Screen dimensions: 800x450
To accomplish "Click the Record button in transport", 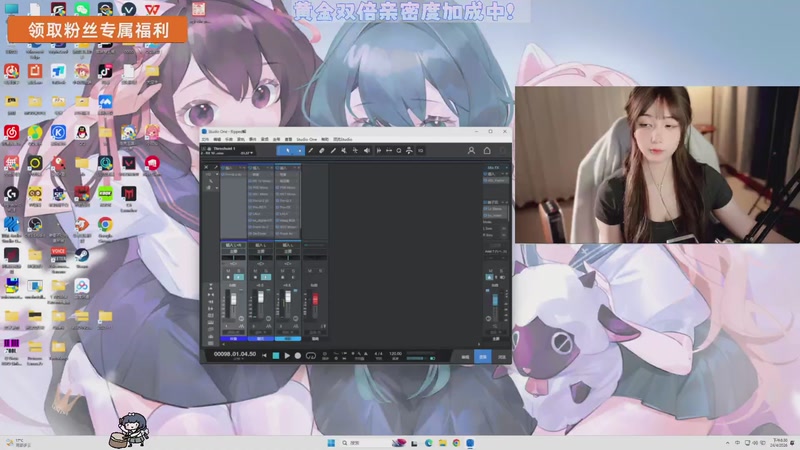I will coord(298,356).
